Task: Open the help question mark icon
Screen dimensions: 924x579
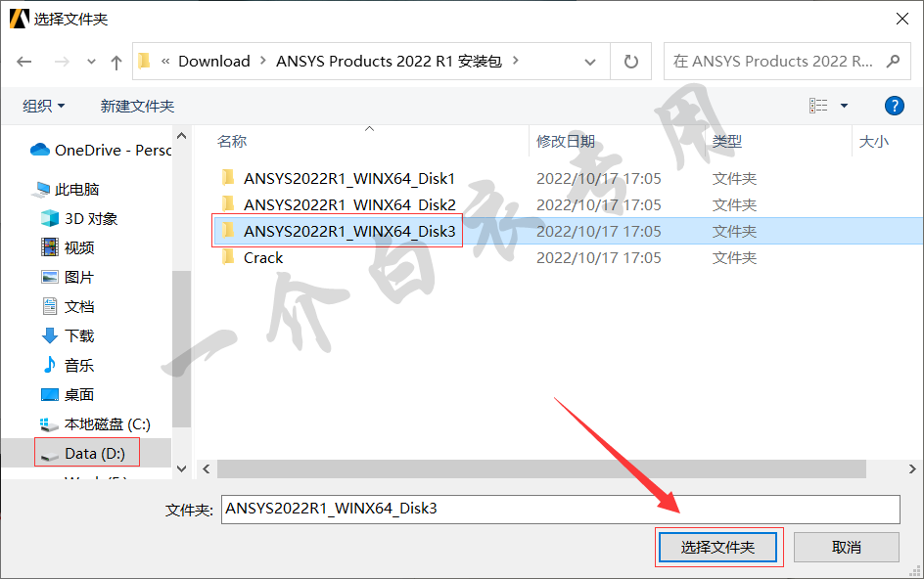Action: [x=894, y=106]
